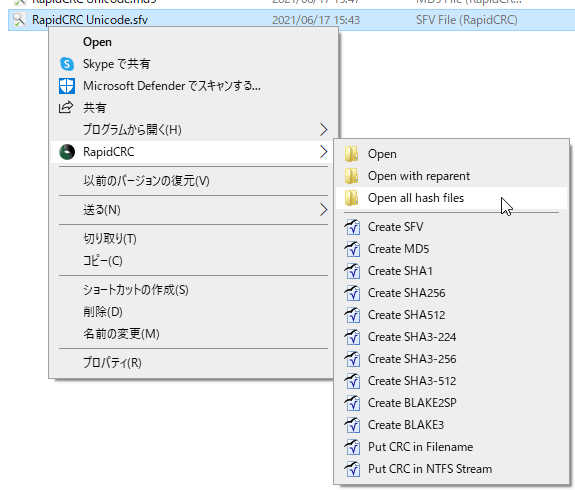Click the folder icon beside Open submenu entry
575x490 pixels.
pos(352,154)
